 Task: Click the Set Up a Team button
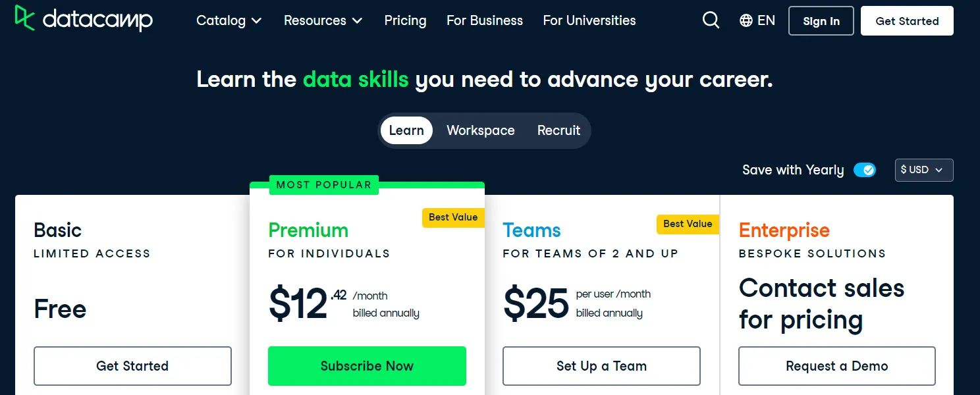tap(601, 366)
